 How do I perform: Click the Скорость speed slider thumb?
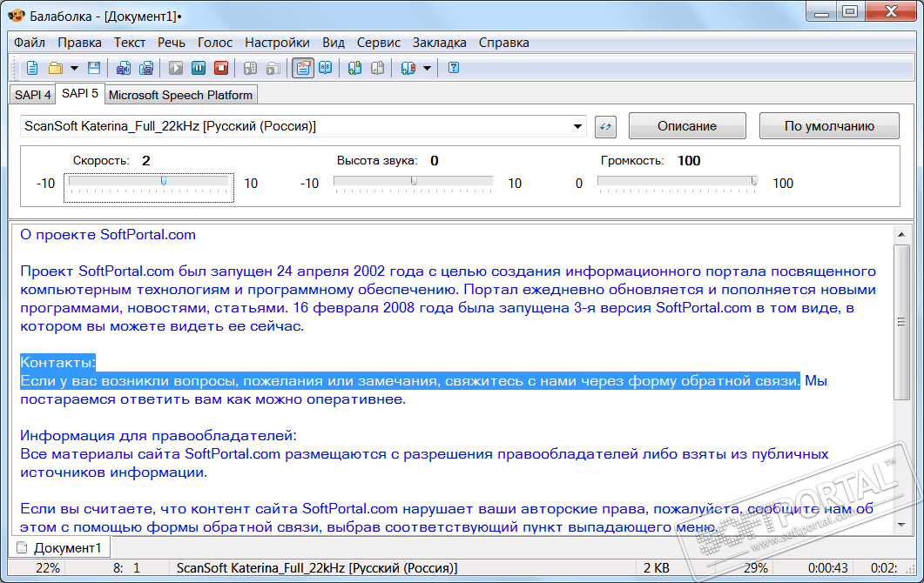click(164, 181)
